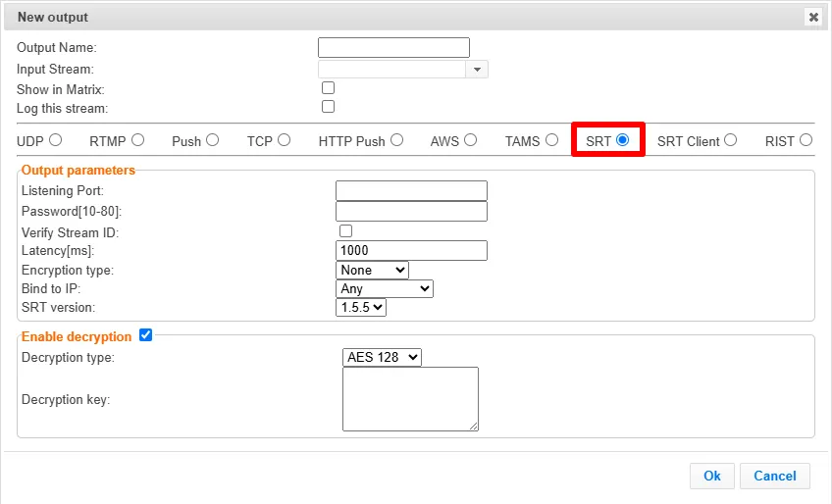This screenshot has height=504, width=832.
Task: Tick the Log this stream checkbox
Action: tap(328, 107)
